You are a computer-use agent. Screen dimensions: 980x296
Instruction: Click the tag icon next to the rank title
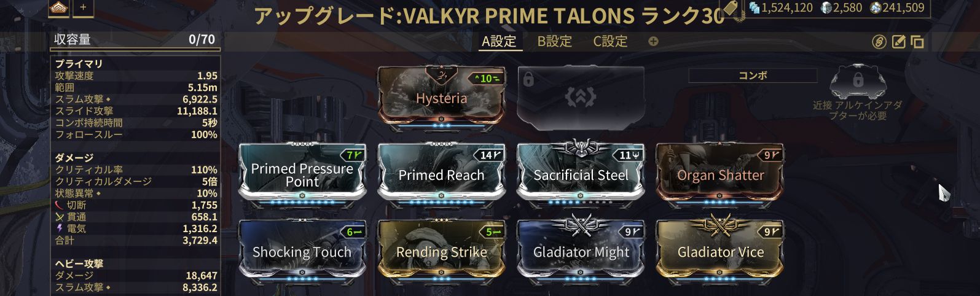pos(730,7)
